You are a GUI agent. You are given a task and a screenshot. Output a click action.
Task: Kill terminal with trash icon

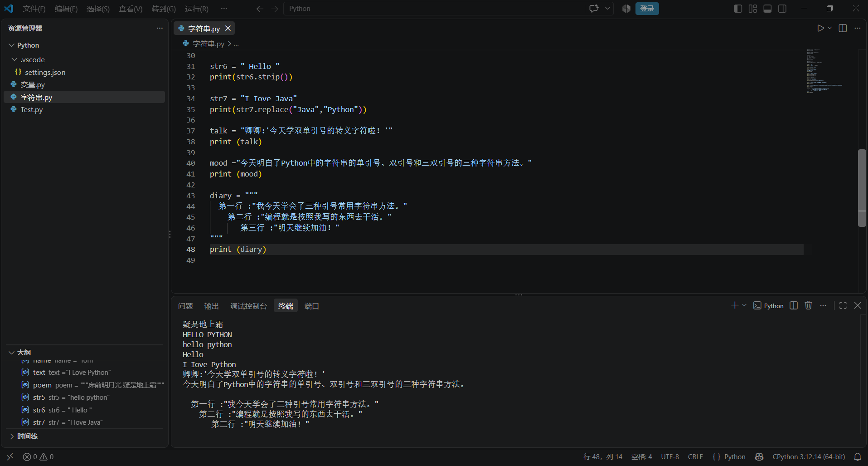(x=808, y=305)
